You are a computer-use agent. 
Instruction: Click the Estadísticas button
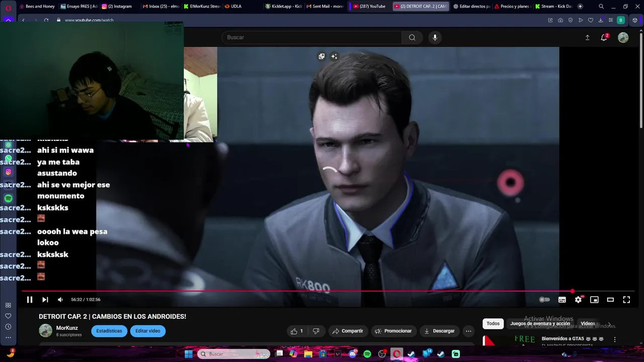coord(109,331)
